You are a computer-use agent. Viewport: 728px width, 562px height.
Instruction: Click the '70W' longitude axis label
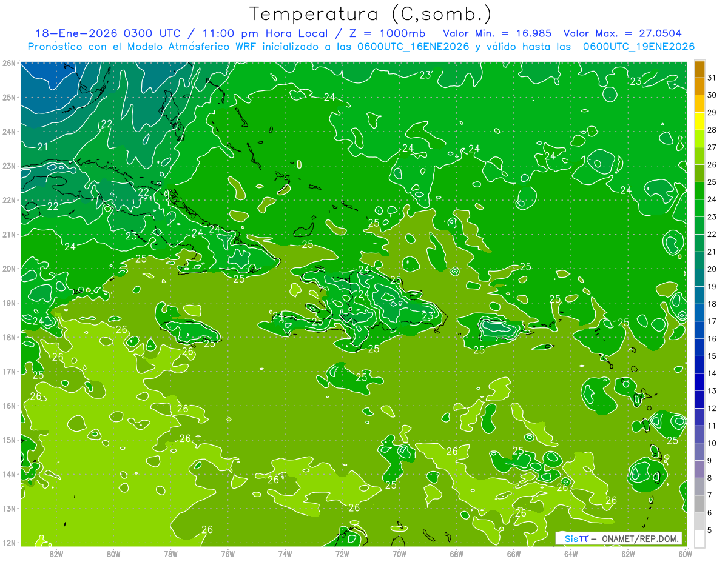pyautogui.click(x=399, y=554)
